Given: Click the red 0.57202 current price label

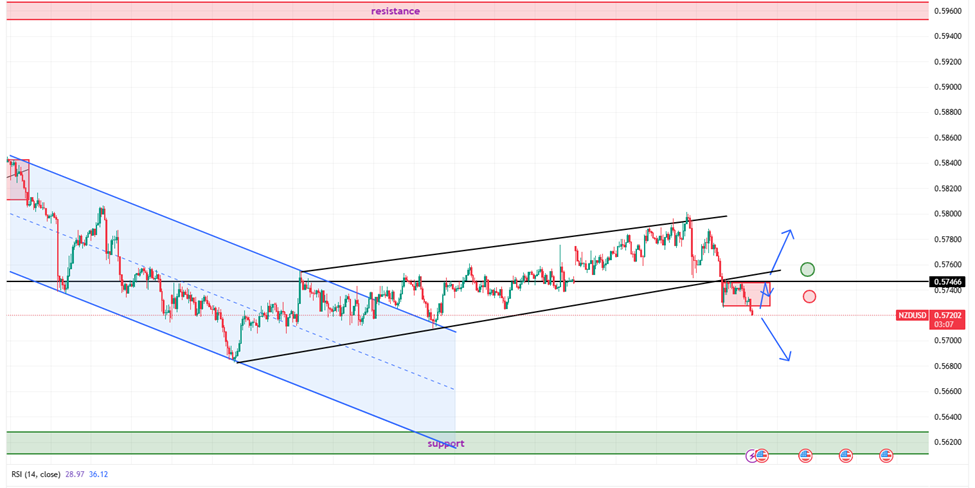Looking at the screenshot, I should tap(949, 315).
